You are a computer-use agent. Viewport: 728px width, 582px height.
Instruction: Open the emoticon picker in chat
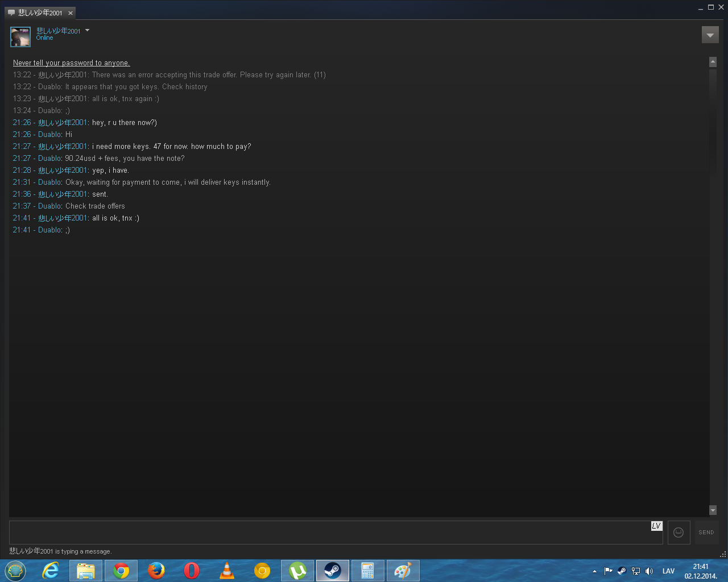pos(679,533)
